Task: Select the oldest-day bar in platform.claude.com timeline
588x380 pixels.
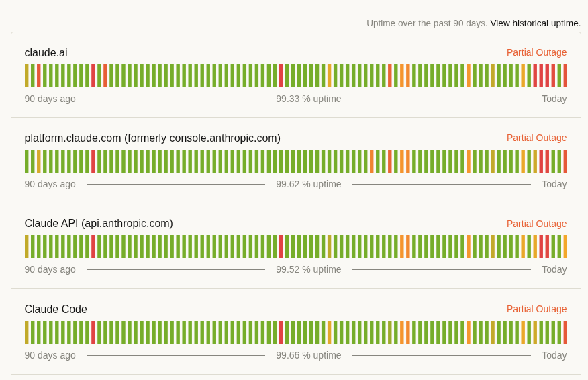Action: pos(27,161)
